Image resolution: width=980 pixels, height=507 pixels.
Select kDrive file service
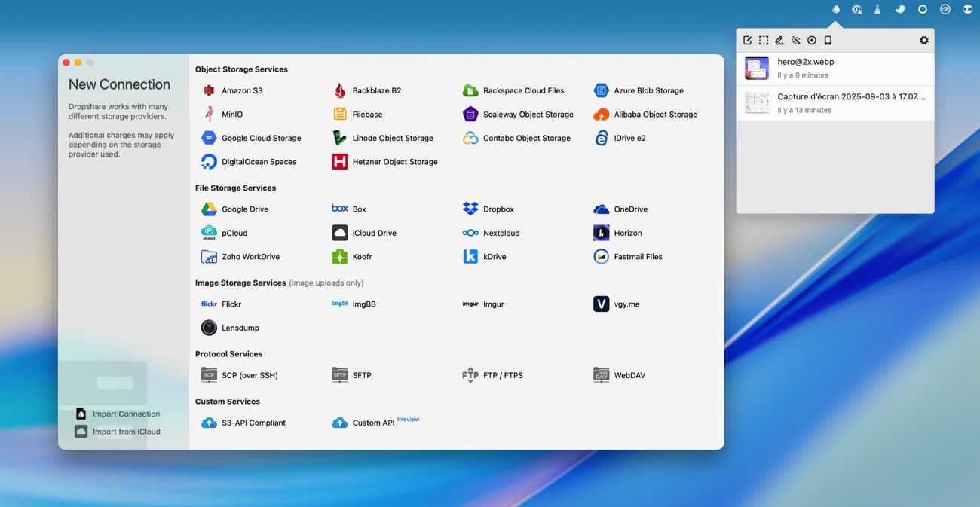pyautogui.click(x=485, y=257)
